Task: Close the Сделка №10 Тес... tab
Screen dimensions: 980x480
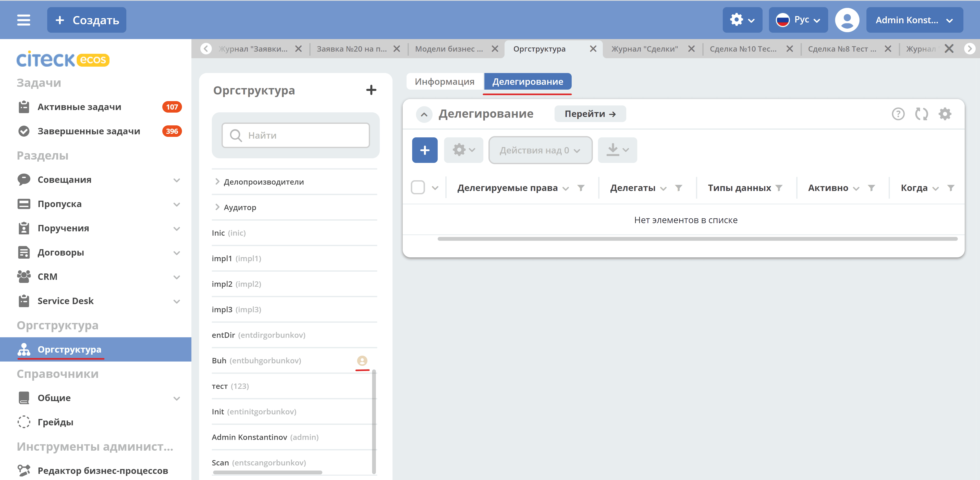Action: [789, 49]
